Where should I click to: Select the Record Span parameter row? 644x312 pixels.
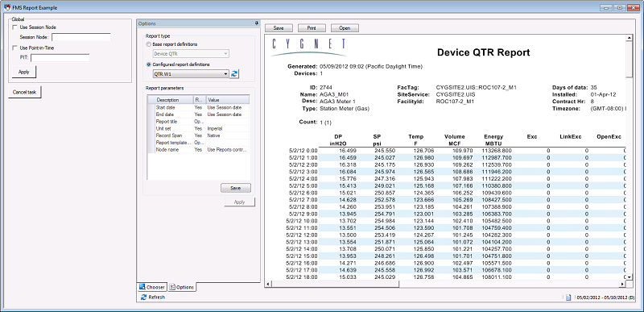(198, 135)
